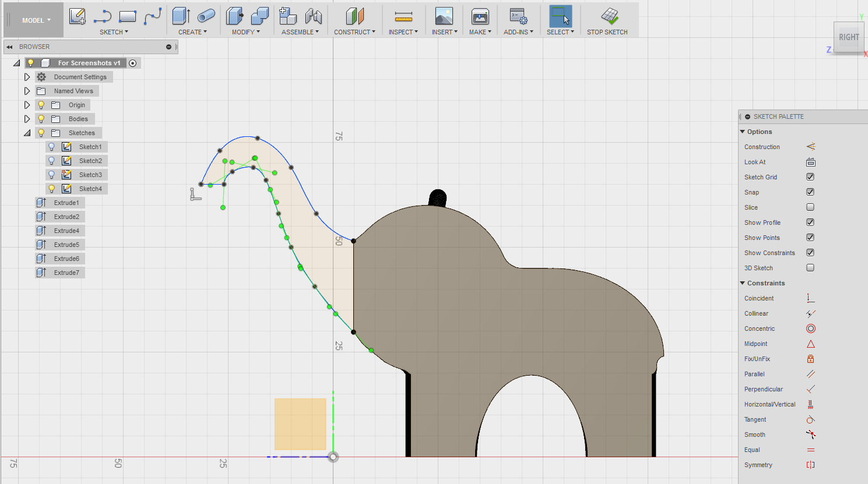868x484 pixels.
Task: Click the RIGHT face of view cube
Action: [x=849, y=37]
